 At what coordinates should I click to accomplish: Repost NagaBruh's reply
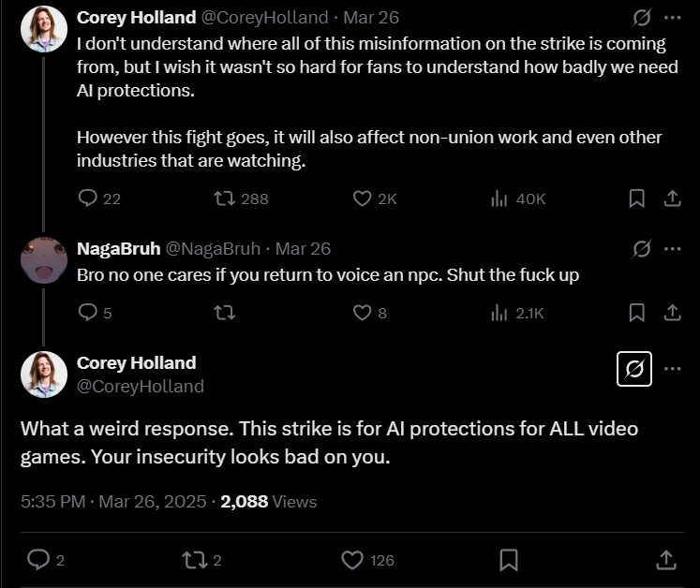tap(224, 313)
